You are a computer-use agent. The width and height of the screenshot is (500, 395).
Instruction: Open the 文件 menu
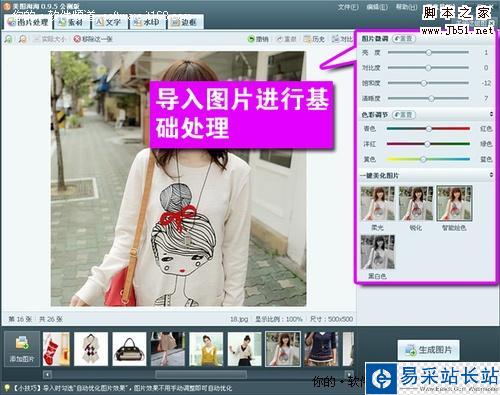point(348,7)
